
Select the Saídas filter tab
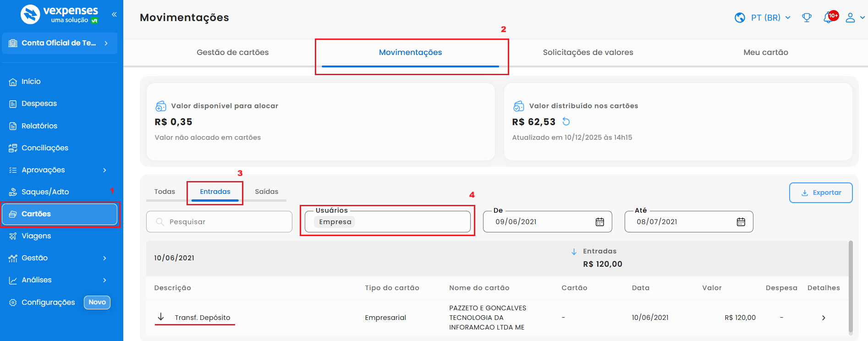266,192
